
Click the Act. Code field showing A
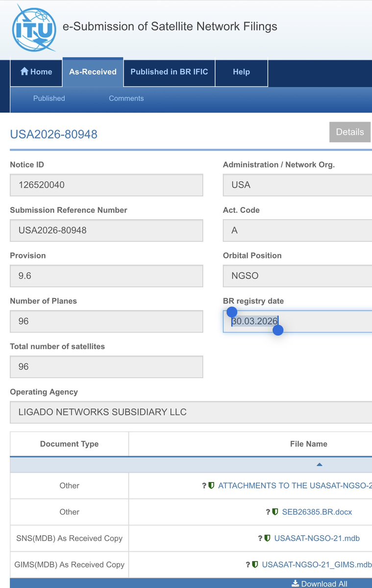tap(298, 230)
